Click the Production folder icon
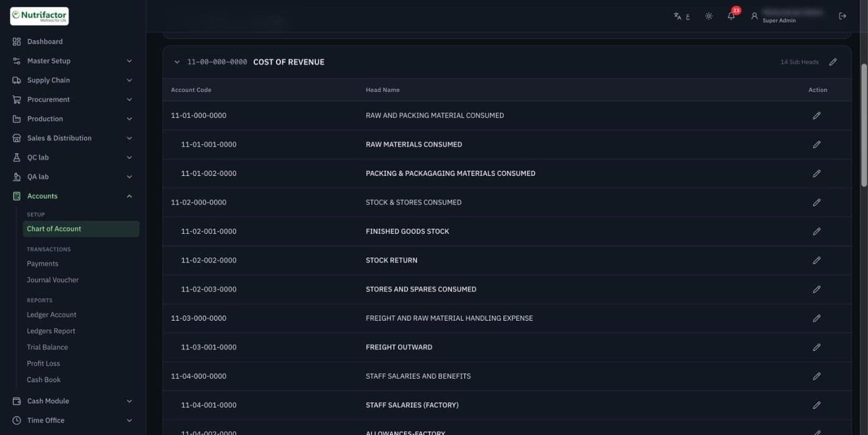 pyautogui.click(x=17, y=119)
